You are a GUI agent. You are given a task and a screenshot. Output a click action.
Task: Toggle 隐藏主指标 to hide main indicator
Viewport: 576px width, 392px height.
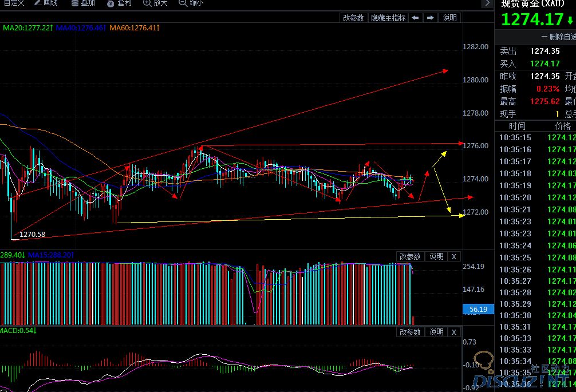point(388,18)
